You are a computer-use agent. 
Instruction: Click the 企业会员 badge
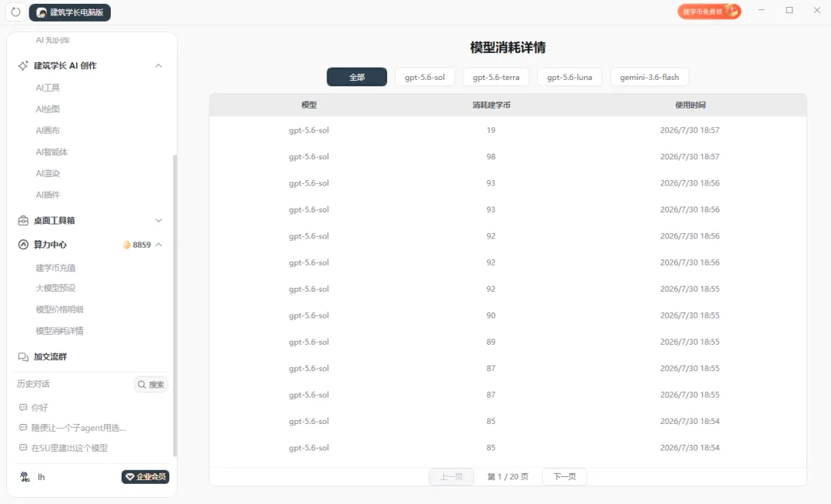click(x=145, y=477)
